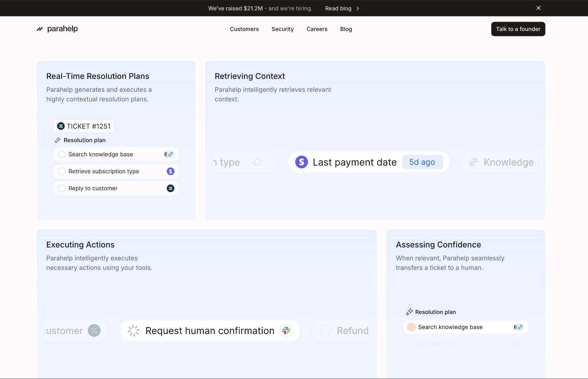Click the parahelp logo icon
This screenshot has width=588, height=379.
[40, 29]
